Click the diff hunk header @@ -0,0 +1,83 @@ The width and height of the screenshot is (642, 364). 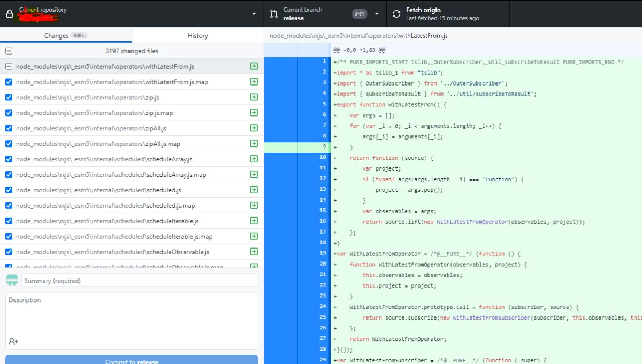pos(359,50)
